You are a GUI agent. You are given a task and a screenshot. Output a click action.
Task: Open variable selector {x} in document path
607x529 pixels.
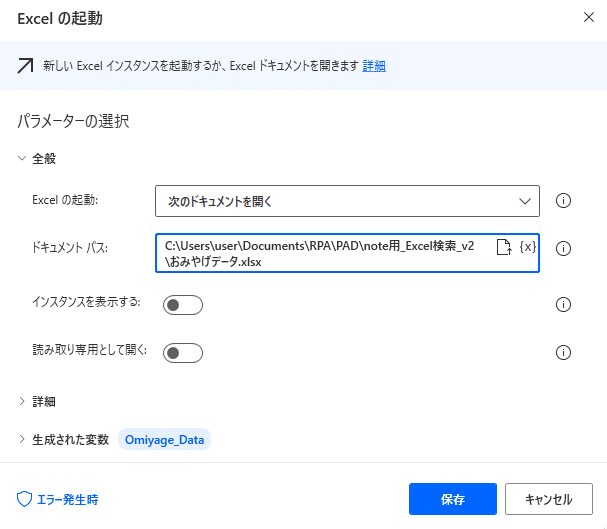pos(528,247)
